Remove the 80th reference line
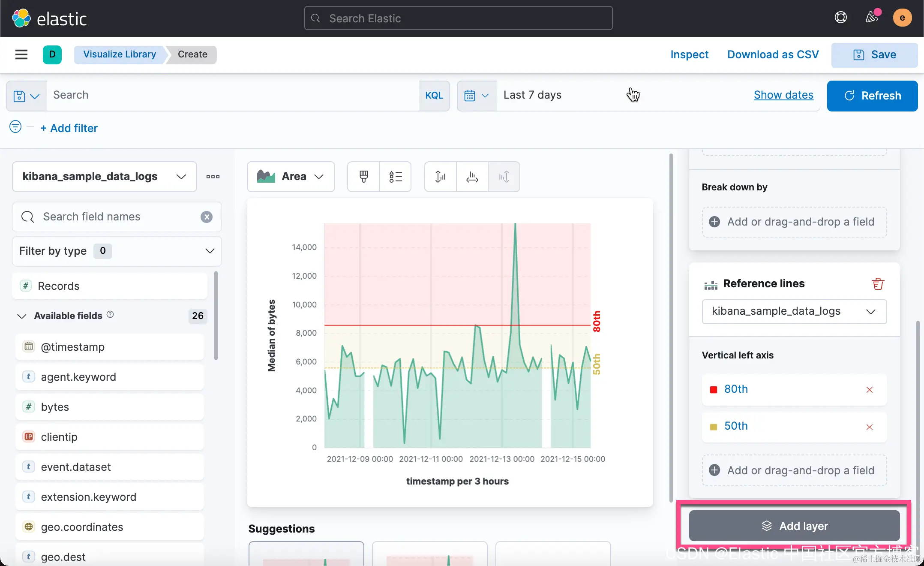 pyautogui.click(x=869, y=389)
